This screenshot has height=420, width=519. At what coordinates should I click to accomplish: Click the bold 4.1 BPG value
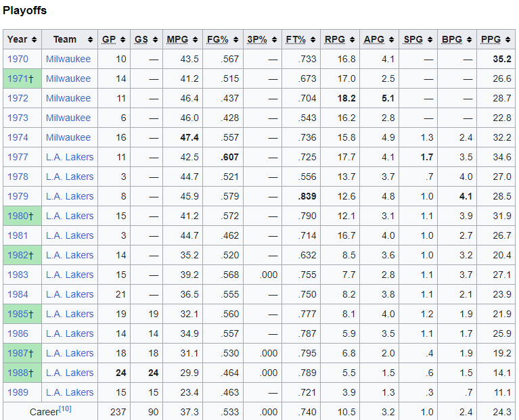[466, 196]
